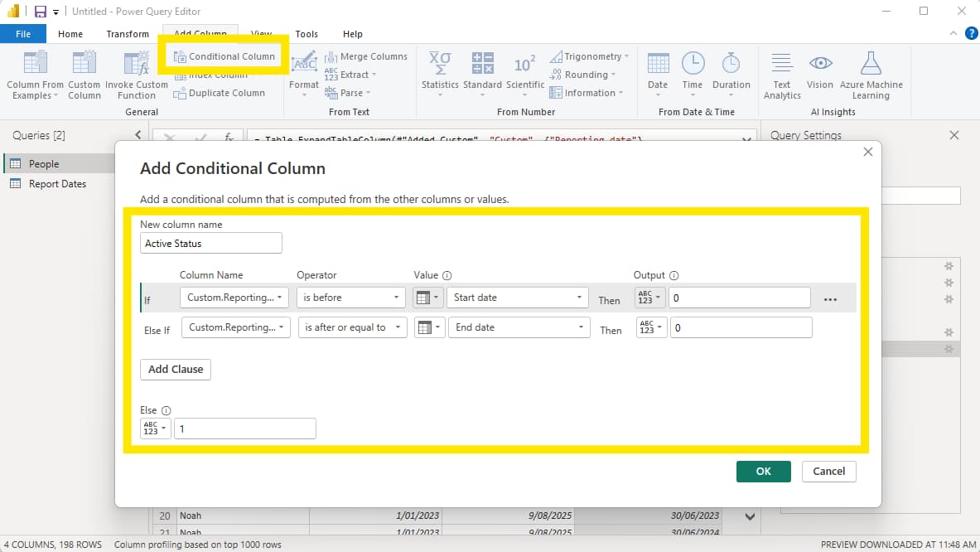
Task: Open the Duration ribbon tool
Action: (x=731, y=65)
